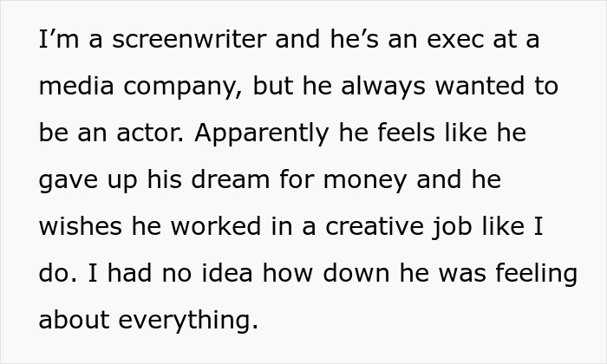Click the word "screenwriter"
The width and height of the screenshot is (607, 364).
tap(189, 39)
